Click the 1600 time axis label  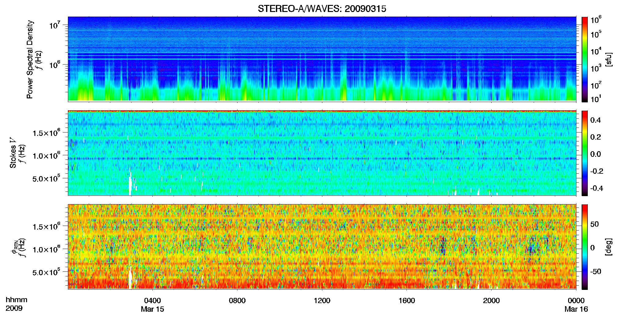407,301
